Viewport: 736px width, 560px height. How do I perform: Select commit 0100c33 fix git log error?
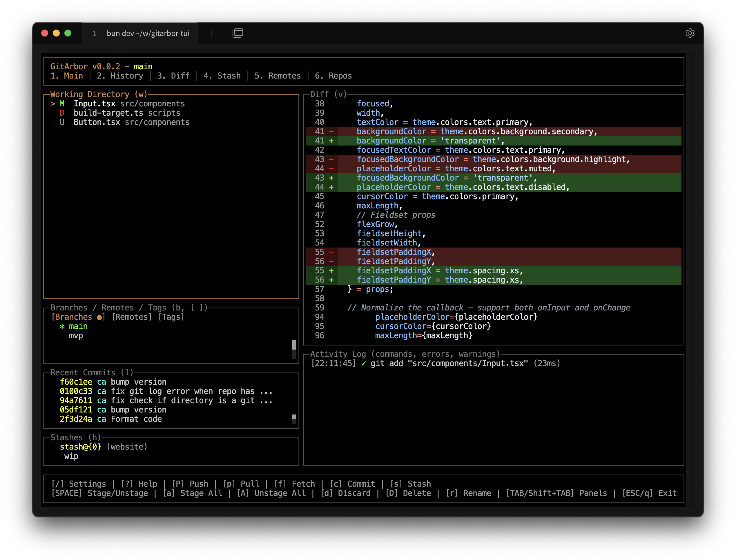165,391
